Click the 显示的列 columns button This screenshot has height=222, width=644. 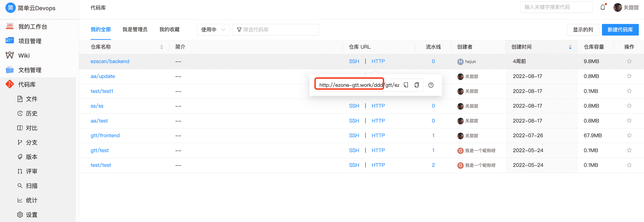click(583, 30)
